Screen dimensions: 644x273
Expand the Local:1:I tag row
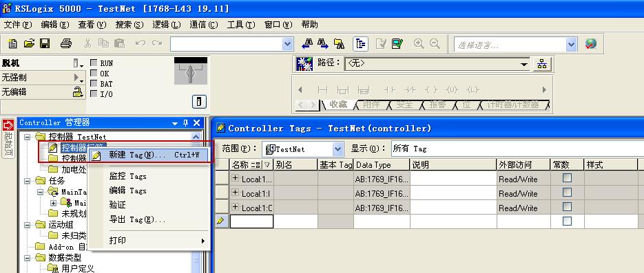tap(236, 193)
